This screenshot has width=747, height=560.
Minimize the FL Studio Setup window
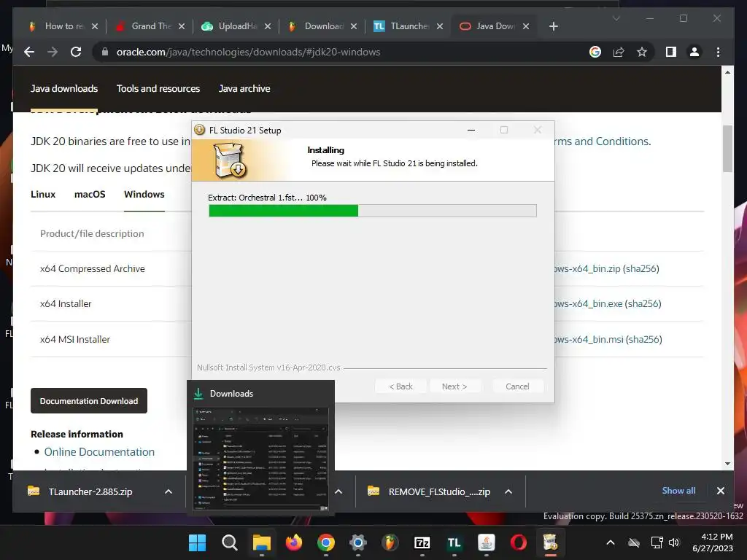coord(471,130)
